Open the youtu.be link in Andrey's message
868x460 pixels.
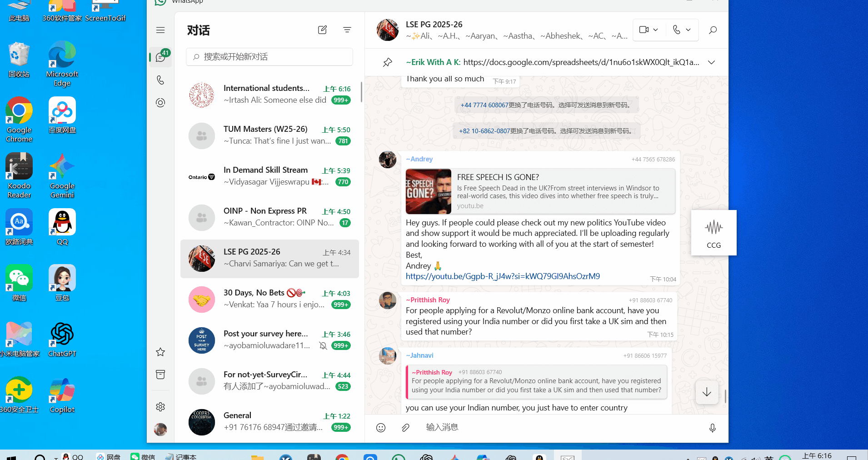point(503,276)
